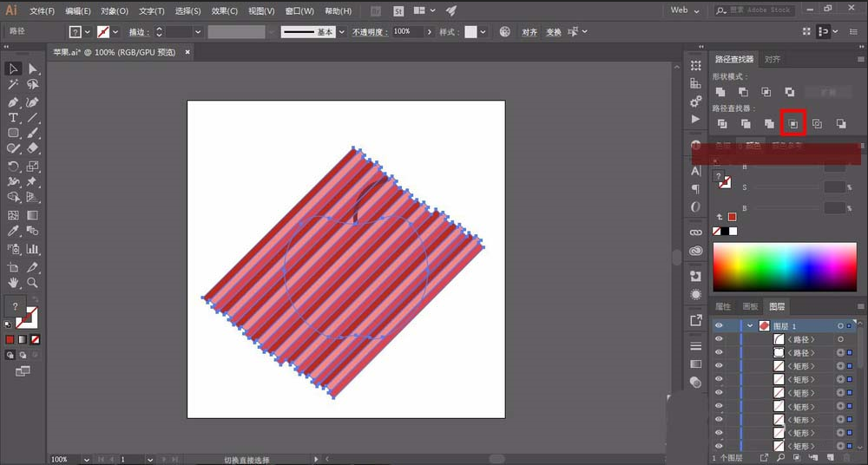868x465 pixels.
Task: Hide 图层 1 with its eye icon
Action: point(719,326)
